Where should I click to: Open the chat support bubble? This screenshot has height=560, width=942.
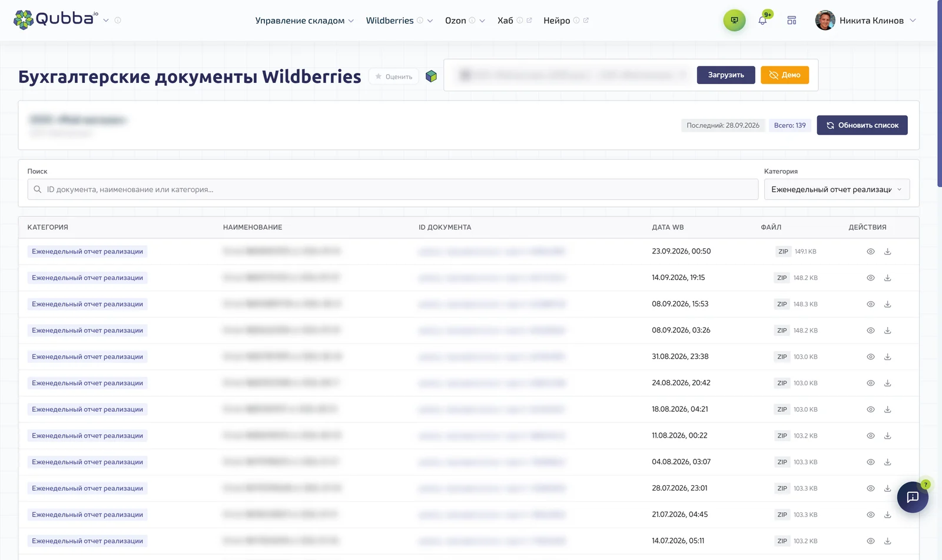pos(913,497)
